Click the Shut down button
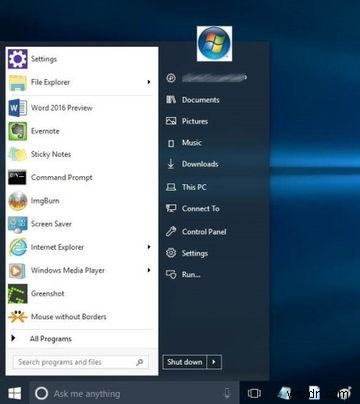 coord(185,362)
